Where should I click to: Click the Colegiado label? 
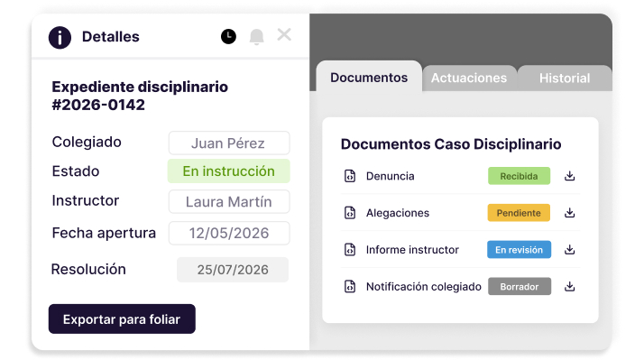[87, 142]
